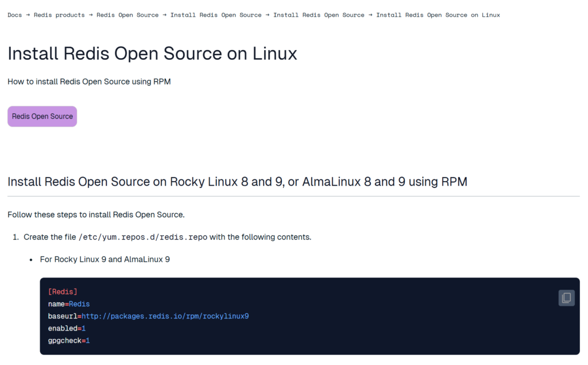Place cursor on name=Redis code line
588x365 pixels.
(x=69, y=304)
